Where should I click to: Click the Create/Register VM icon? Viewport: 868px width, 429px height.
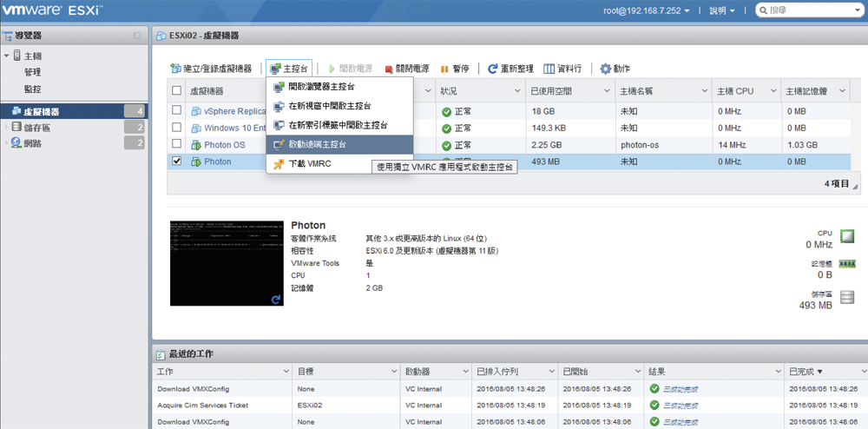point(175,69)
